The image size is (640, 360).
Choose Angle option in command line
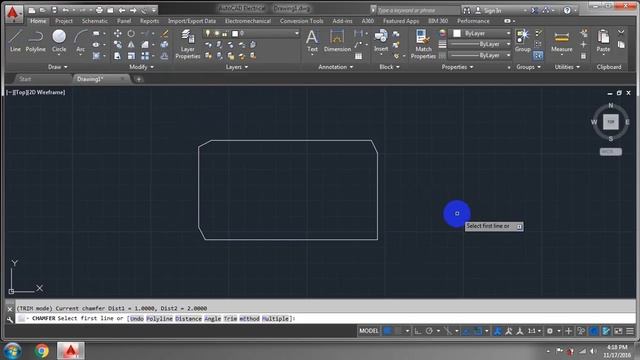[x=213, y=318]
